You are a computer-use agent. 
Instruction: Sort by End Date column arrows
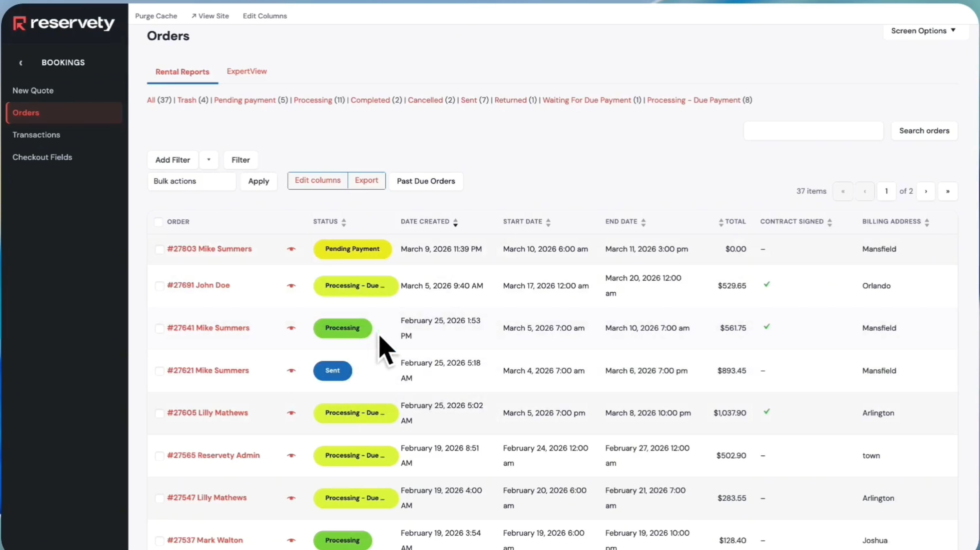[643, 222]
